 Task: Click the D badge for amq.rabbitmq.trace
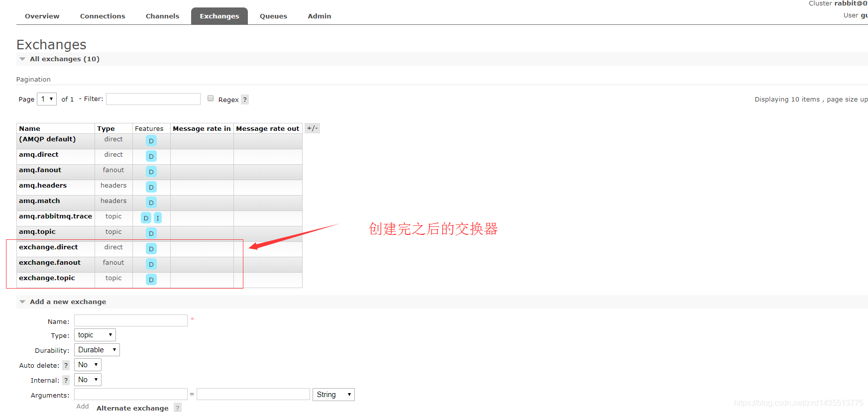tap(146, 218)
